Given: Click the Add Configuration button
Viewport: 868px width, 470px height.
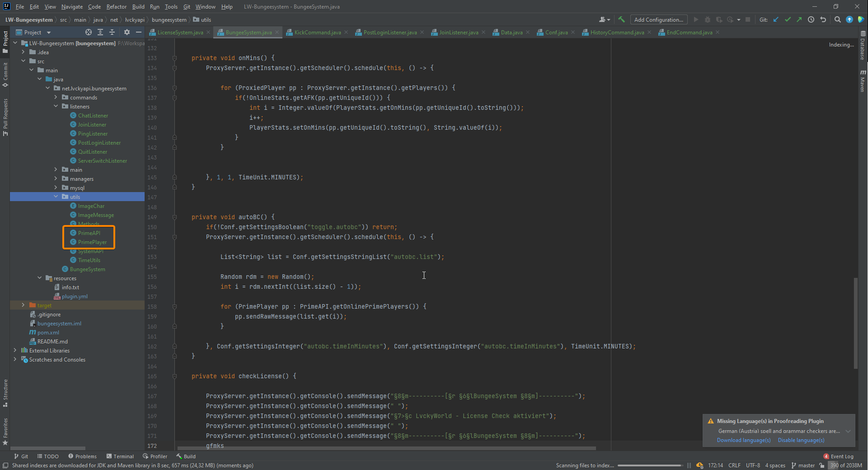Looking at the screenshot, I should [658, 19].
